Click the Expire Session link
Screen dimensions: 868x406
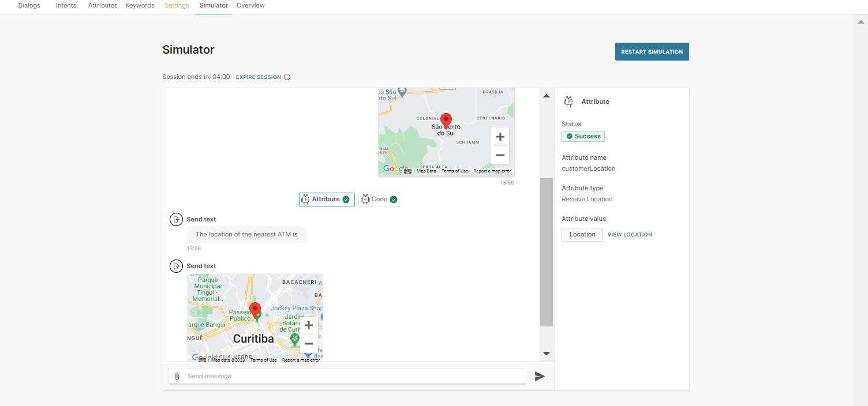[258, 77]
